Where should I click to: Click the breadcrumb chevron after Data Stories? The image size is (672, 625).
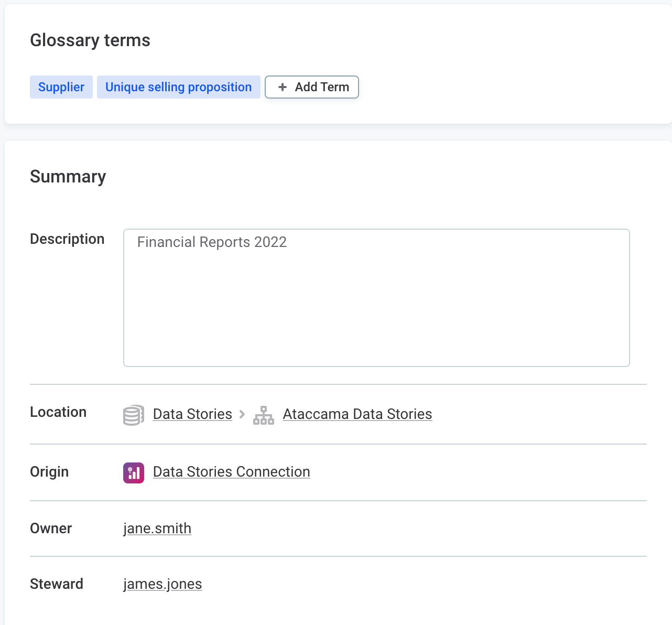coord(242,414)
